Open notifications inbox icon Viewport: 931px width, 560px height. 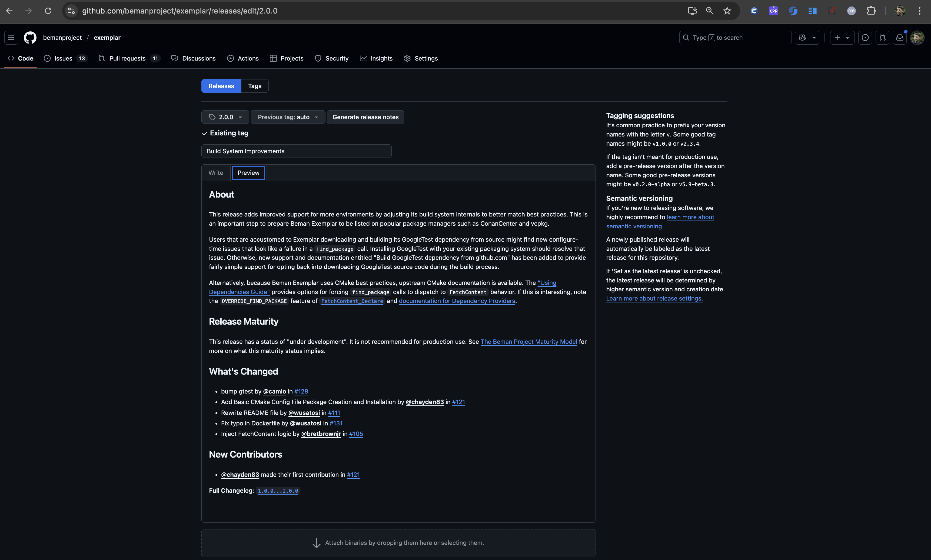click(x=900, y=38)
